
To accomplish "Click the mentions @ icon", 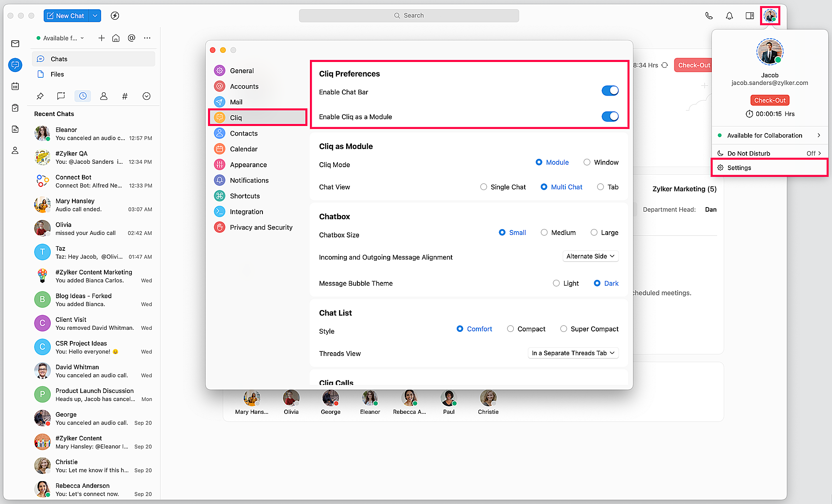I will pos(131,38).
